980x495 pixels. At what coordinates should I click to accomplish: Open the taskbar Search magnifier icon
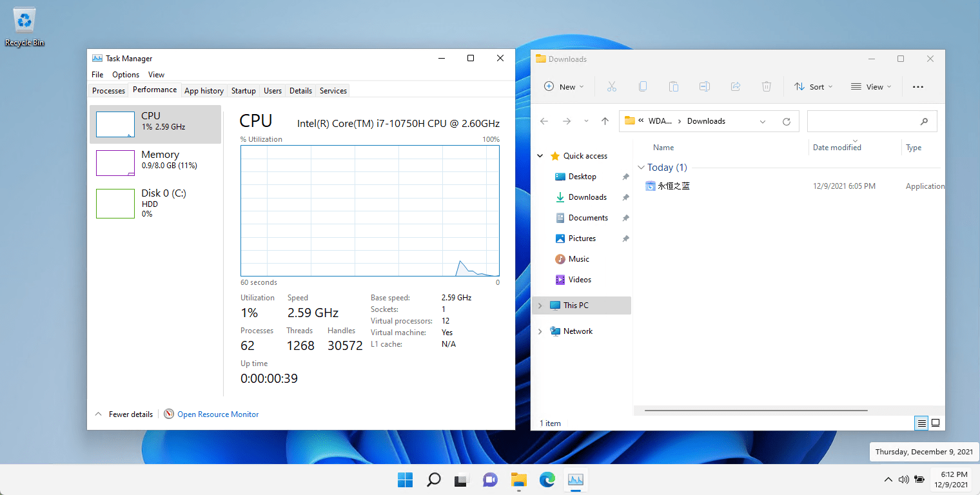pyautogui.click(x=434, y=480)
